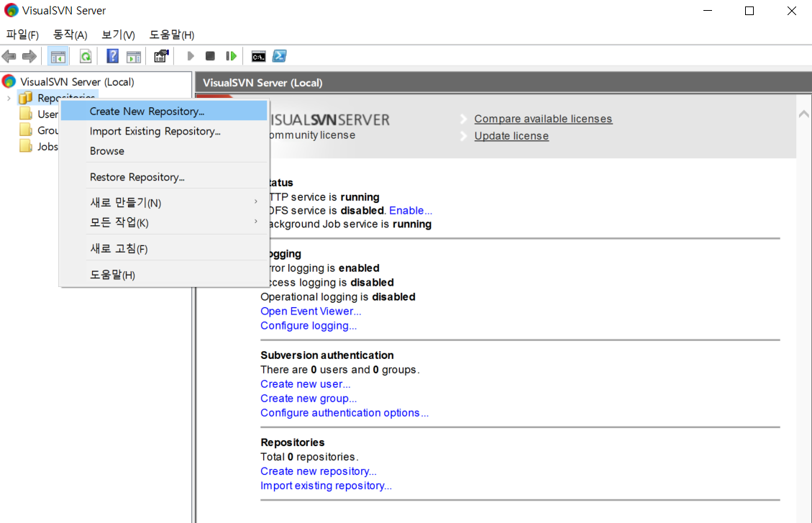Click Create new user... link
Screen dimensions: 812x523
pyautogui.click(x=305, y=384)
